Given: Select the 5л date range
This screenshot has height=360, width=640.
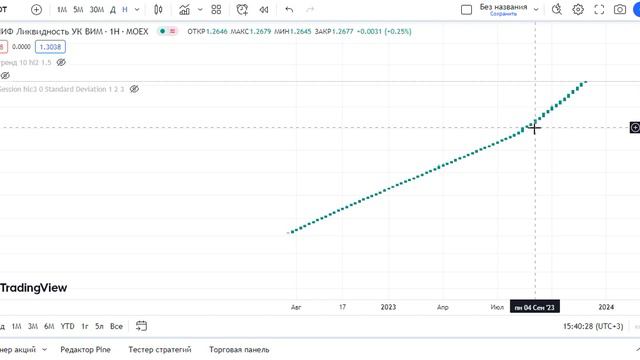Looking at the screenshot, I should click(99, 326).
